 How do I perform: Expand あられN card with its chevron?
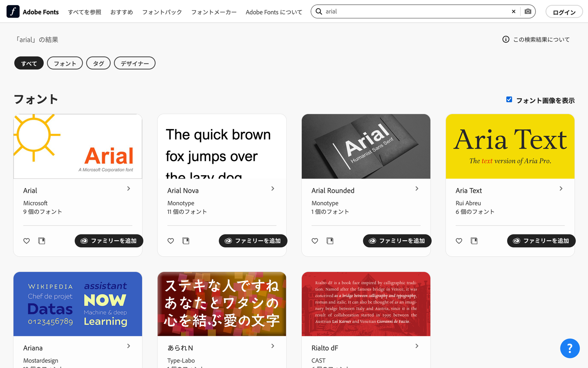coord(273,346)
